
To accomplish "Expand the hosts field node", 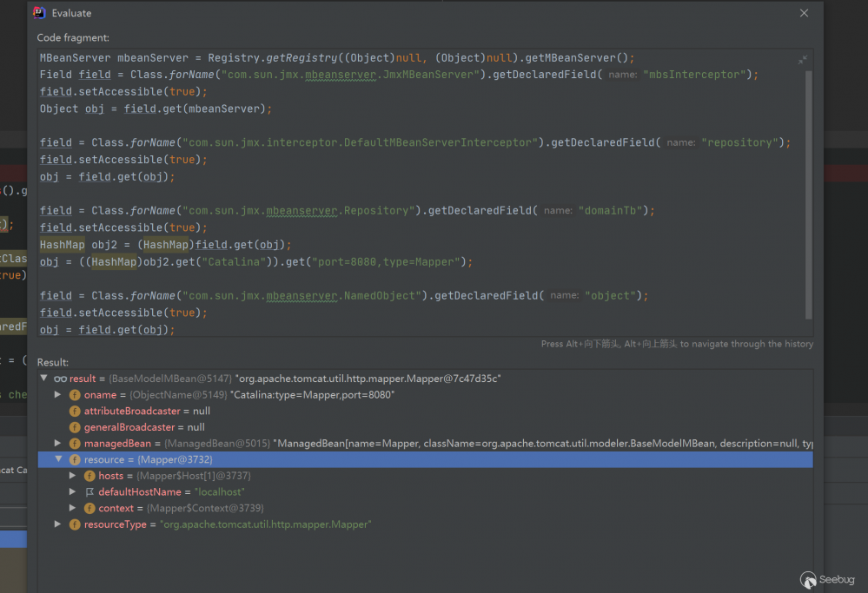I will pos(72,475).
